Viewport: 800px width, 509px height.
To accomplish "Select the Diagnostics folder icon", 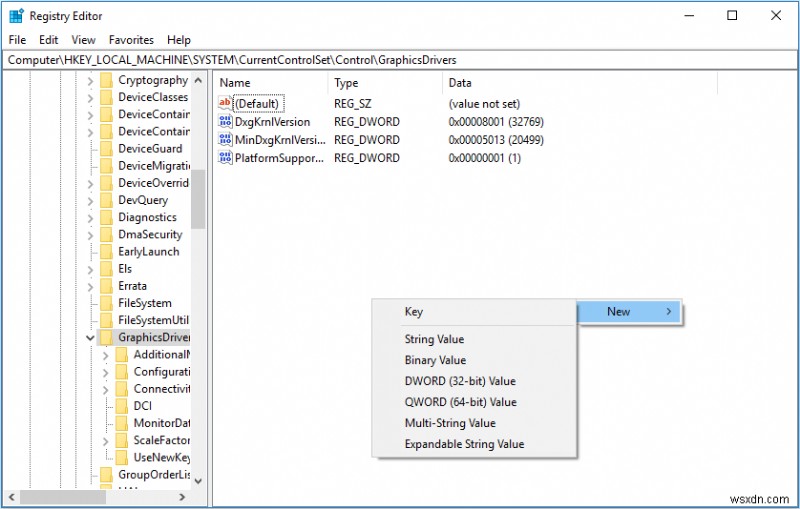I will (x=106, y=217).
